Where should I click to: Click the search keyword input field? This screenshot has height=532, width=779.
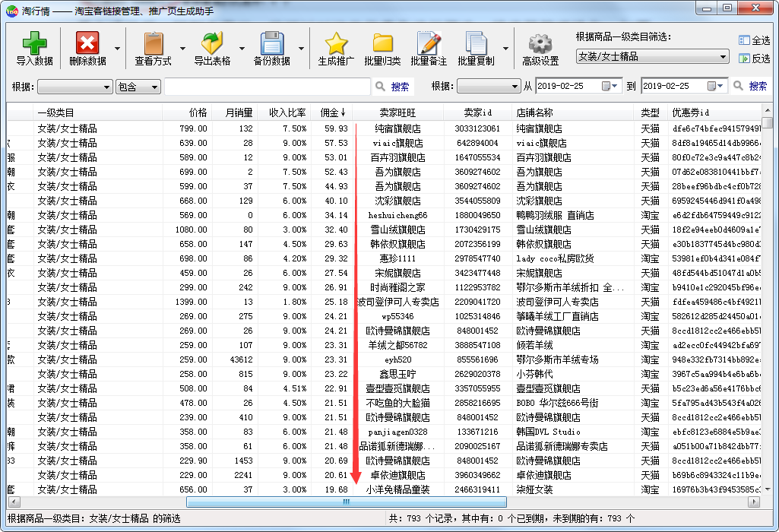pos(268,87)
